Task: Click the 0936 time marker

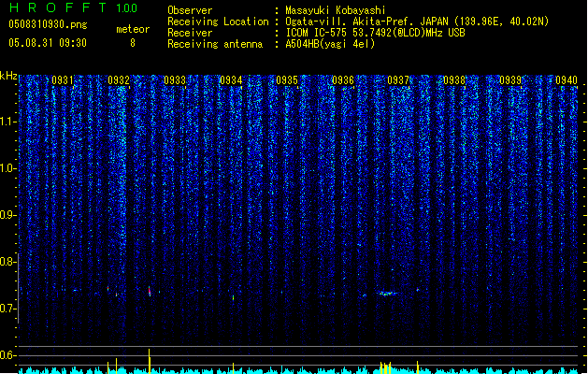Action: 343,80
